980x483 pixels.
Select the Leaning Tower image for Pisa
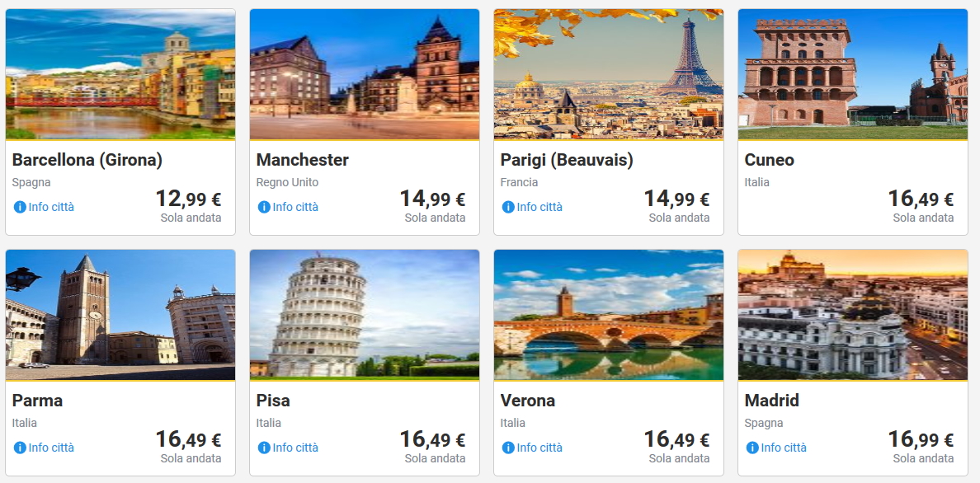(x=365, y=315)
